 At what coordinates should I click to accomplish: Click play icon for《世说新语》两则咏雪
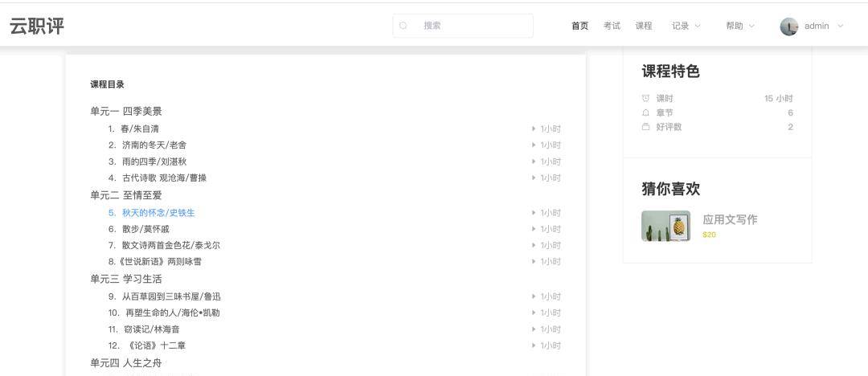pyautogui.click(x=534, y=261)
